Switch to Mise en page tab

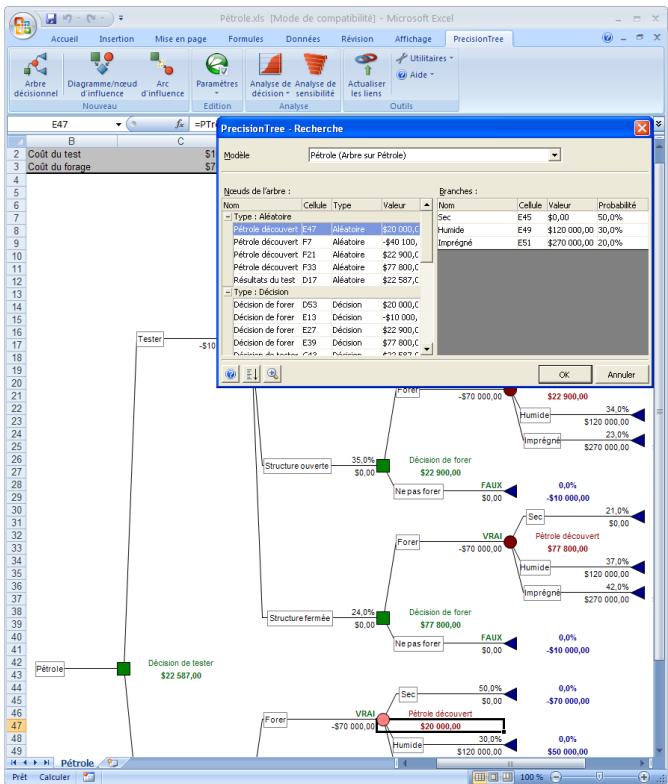(180, 39)
